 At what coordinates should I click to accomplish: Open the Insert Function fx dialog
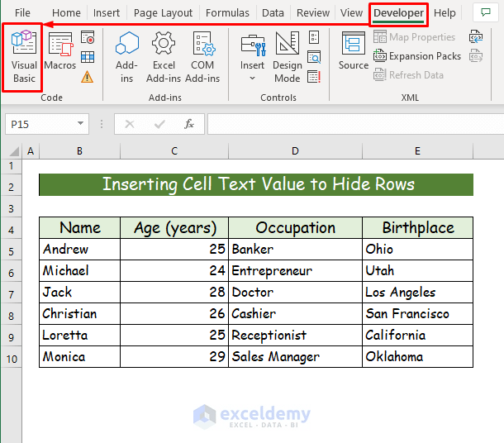(x=189, y=124)
